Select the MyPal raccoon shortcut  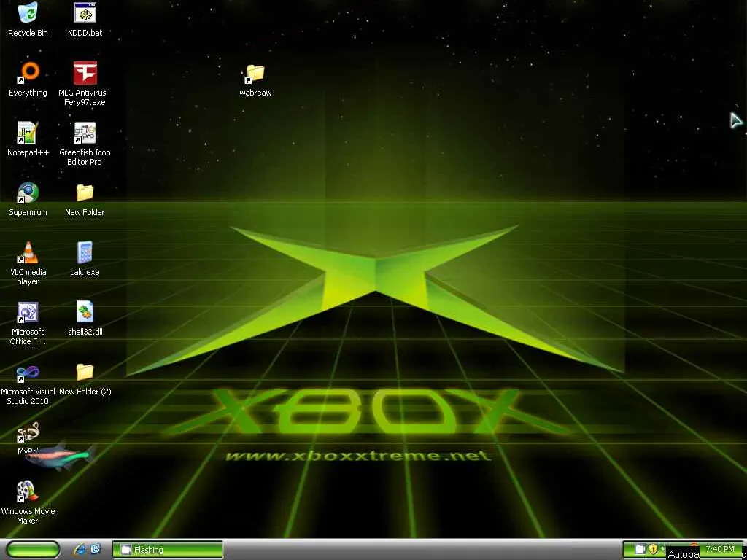click(x=28, y=432)
